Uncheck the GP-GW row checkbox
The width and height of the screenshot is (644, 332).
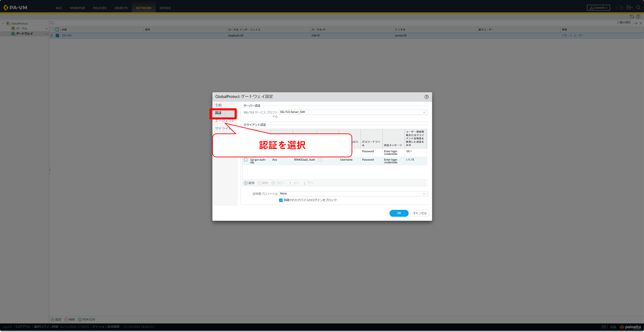[57, 36]
